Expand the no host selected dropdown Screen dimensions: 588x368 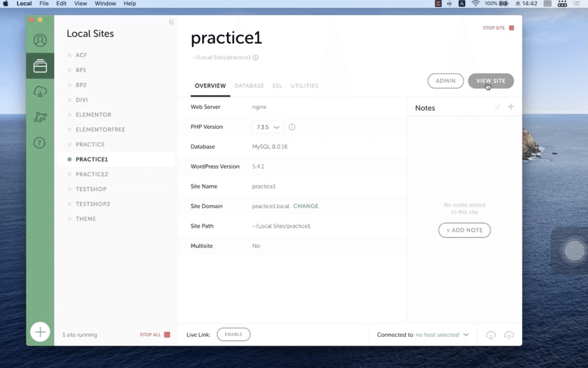(442, 335)
